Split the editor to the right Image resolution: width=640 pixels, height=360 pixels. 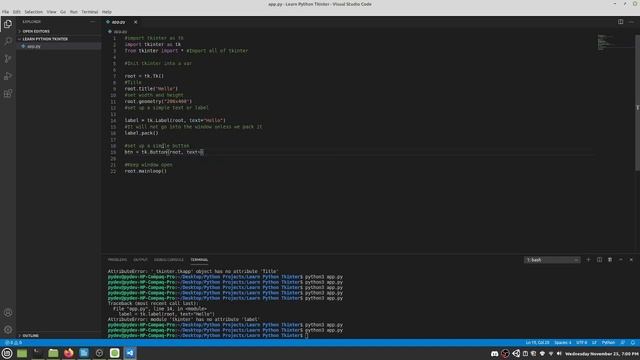(x=620, y=22)
